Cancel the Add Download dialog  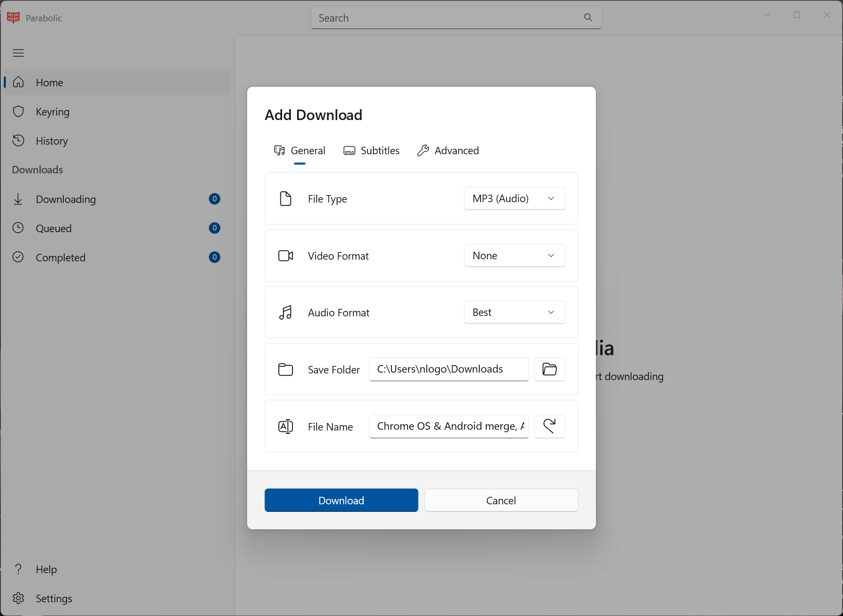(501, 500)
